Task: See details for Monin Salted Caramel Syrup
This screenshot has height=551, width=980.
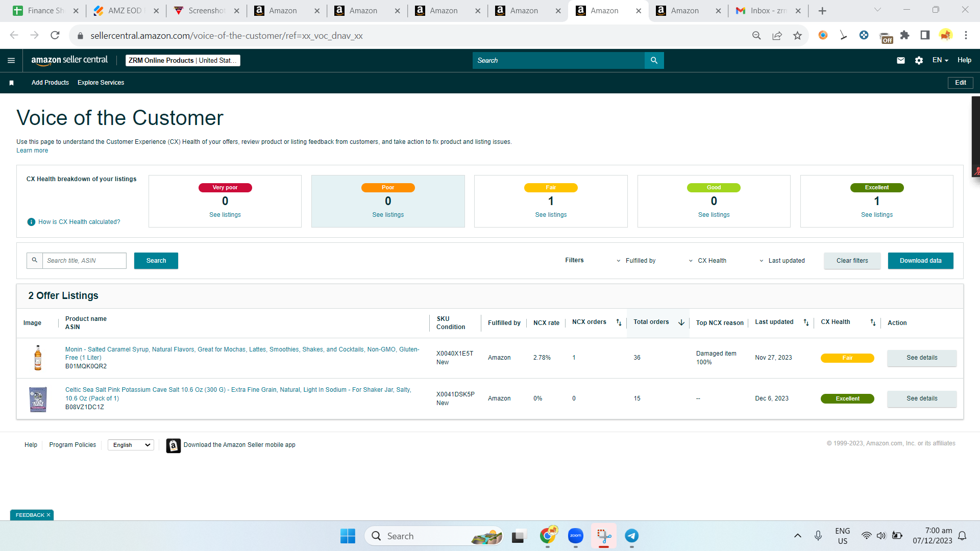Action: click(922, 358)
